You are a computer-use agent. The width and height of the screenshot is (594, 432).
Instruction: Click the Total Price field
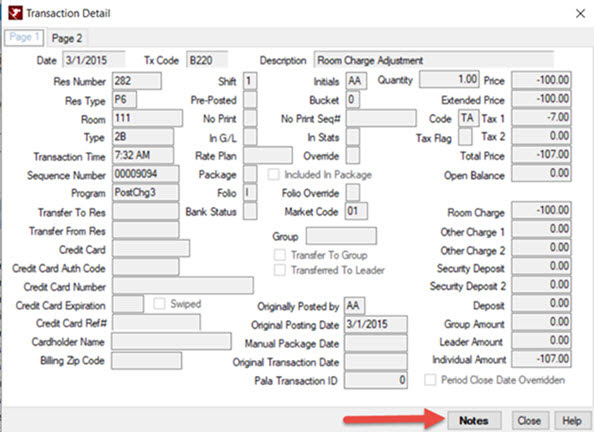(x=541, y=155)
